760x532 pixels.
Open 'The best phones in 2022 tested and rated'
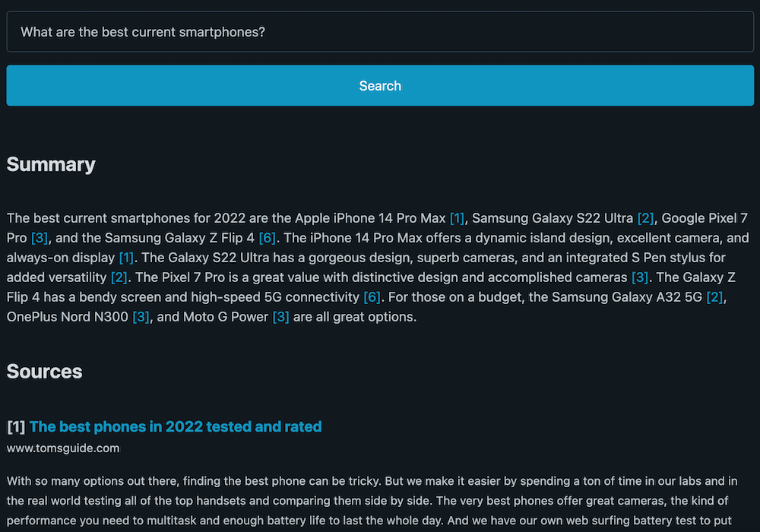[x=176, y=427]
